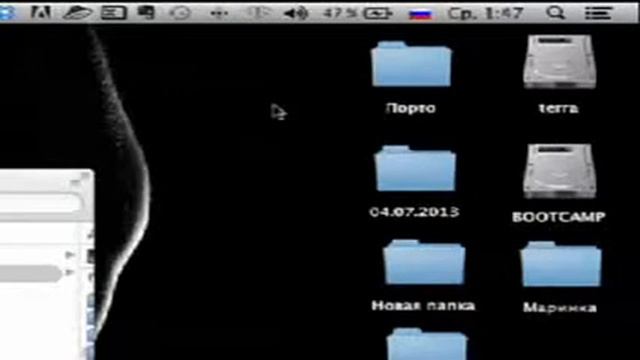This screenshot has width=640, height=360.
Task: Switch input via the Russian flag icon
Action: click(420, 14)
